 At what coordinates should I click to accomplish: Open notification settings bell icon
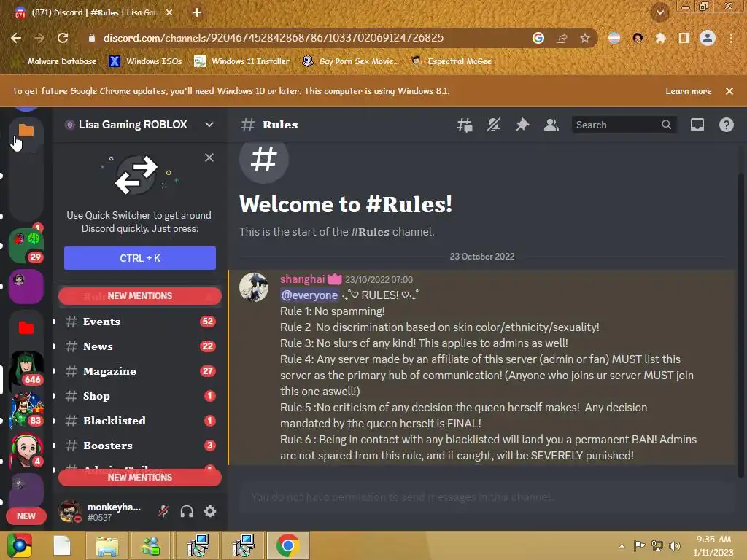[x=493, y=125]
